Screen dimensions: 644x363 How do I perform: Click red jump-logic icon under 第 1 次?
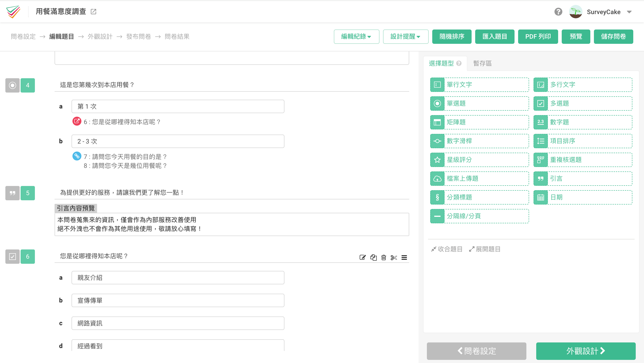click(77, 121)
